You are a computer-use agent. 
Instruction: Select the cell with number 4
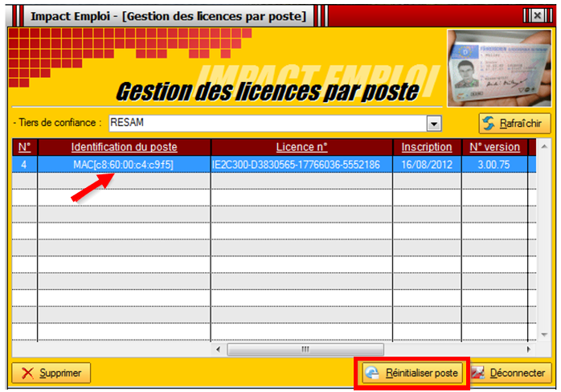(24, 165)
